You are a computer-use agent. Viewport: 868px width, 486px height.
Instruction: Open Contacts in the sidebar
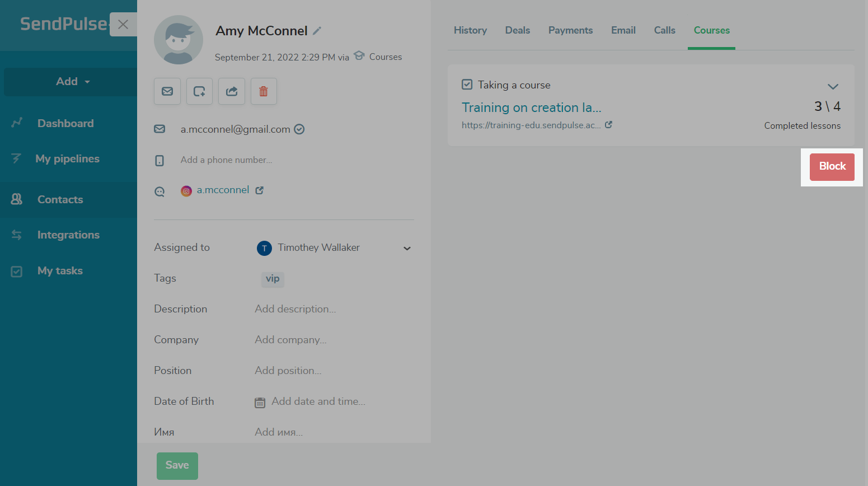[60, 199]
